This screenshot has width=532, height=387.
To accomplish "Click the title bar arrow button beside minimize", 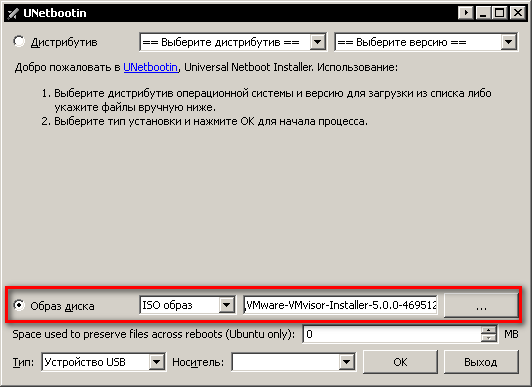I will coord(466,13).
